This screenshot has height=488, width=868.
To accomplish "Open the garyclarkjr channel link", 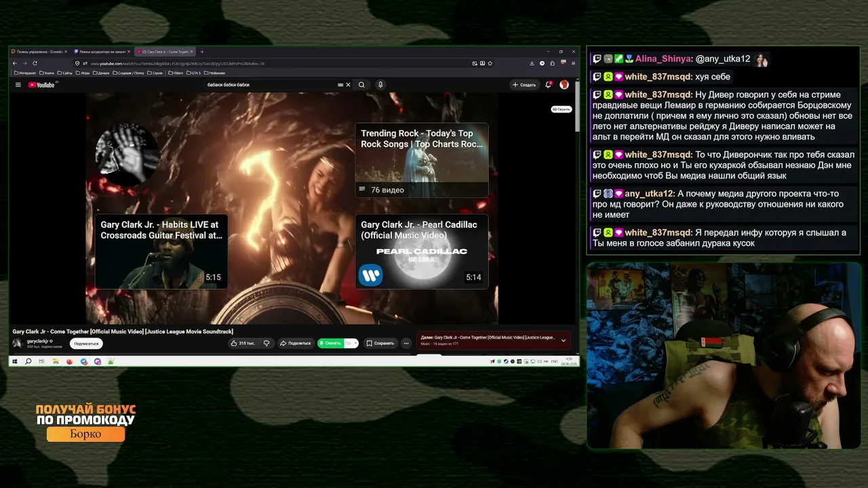I will pos(39,341).
